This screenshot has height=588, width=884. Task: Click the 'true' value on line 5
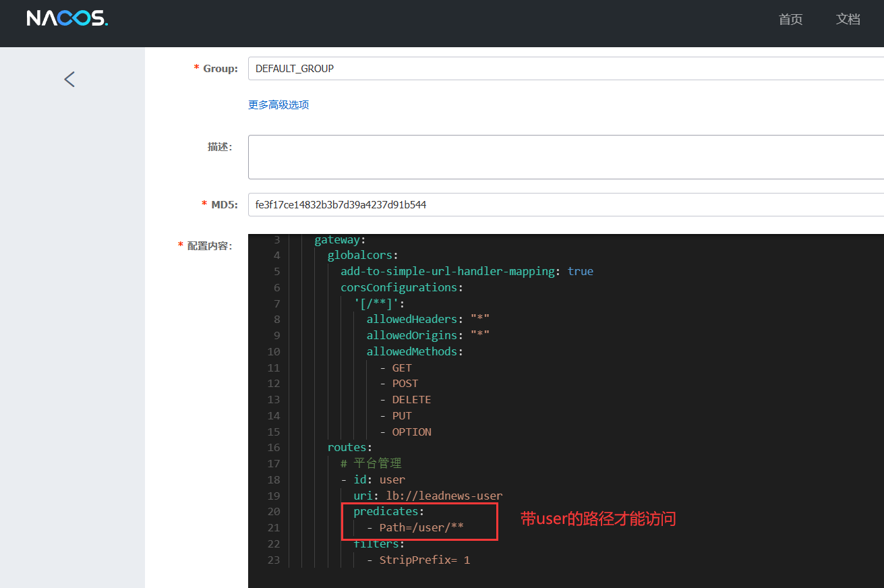pyautogui.click(x=581, y=271)
